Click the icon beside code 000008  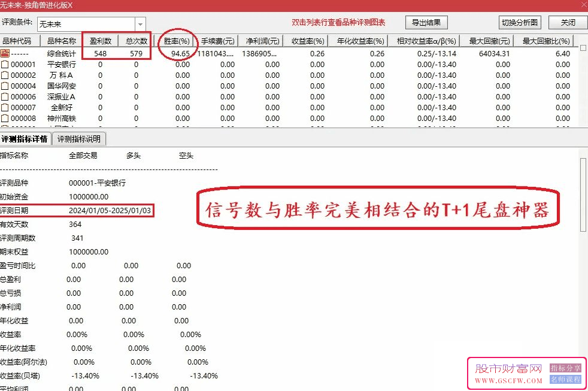tap(5, 119)
